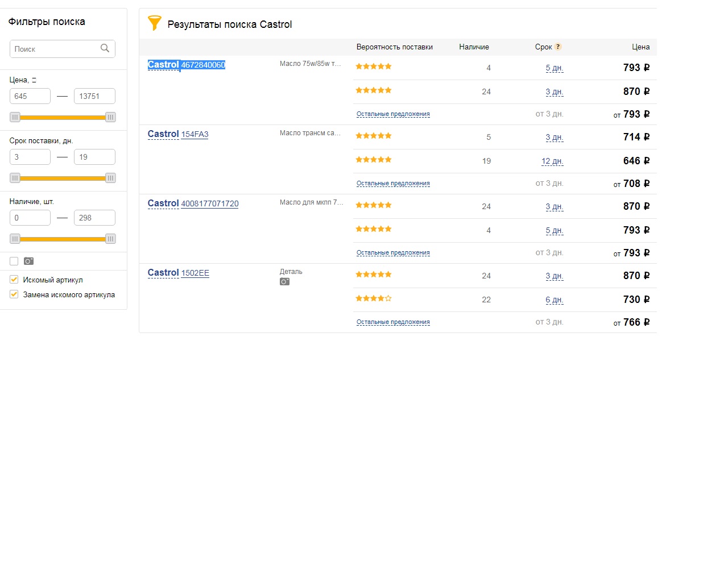Click maximum price field showing 13751
Viewport: 728px width, 582px height.
click(x=94, y=96)
